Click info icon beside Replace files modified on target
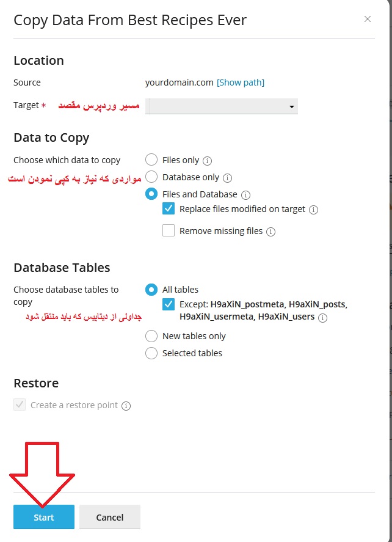This screenshot has height=542, width=392. tap(313, 210)
